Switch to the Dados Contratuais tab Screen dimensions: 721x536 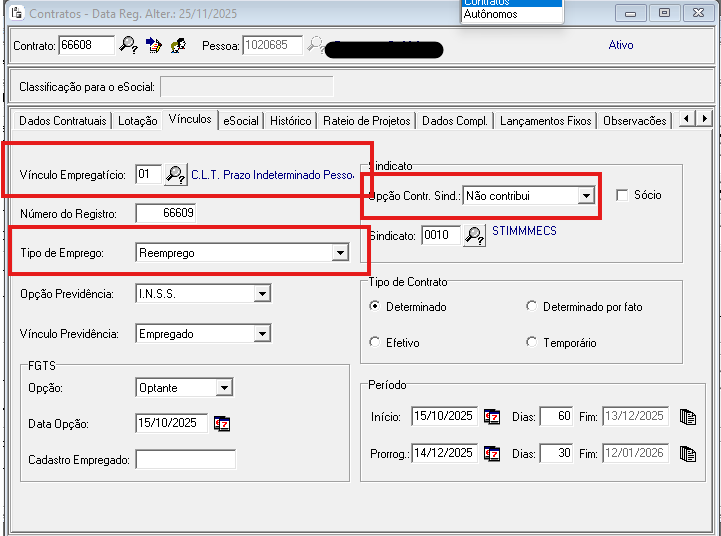62,121
